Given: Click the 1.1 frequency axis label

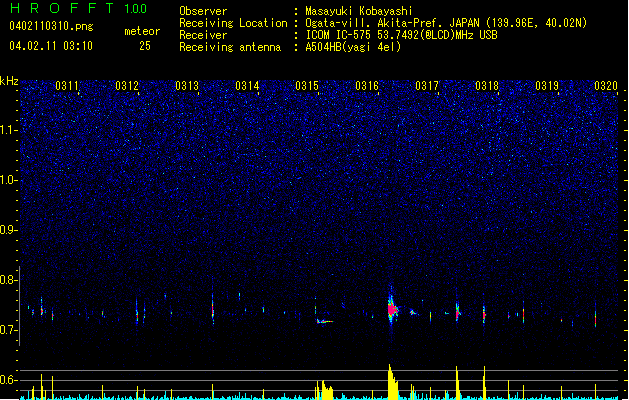Looking at the screenshot, I should [x=8, y=130].
